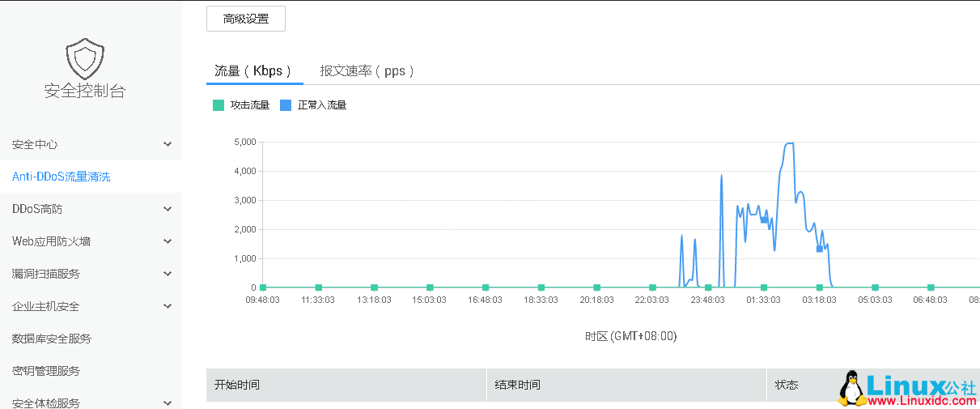Click attack traffic marker at 22:03:03
This screenshot has width=980, height=409.
point(652,288)
